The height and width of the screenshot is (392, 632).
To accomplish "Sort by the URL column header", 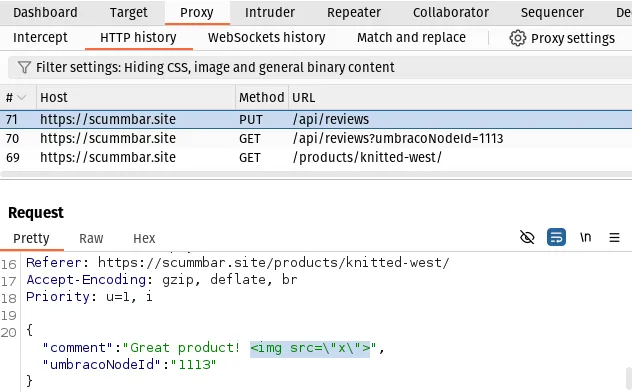I will 460,97.
